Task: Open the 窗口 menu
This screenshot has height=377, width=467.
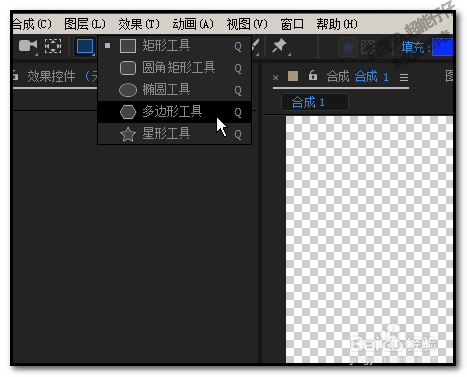Action: pos(292,24)
